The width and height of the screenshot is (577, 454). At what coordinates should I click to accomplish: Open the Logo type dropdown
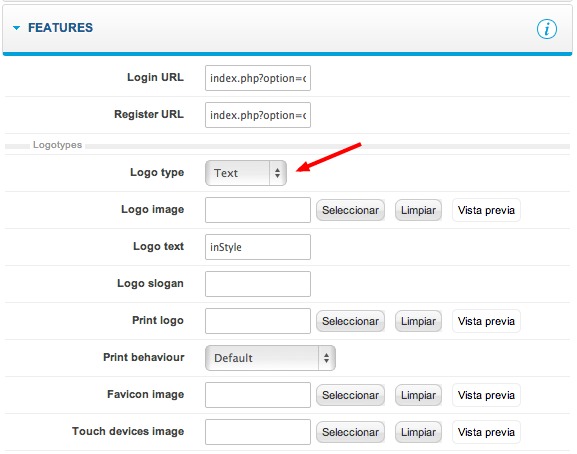click(x=246, y=173)
